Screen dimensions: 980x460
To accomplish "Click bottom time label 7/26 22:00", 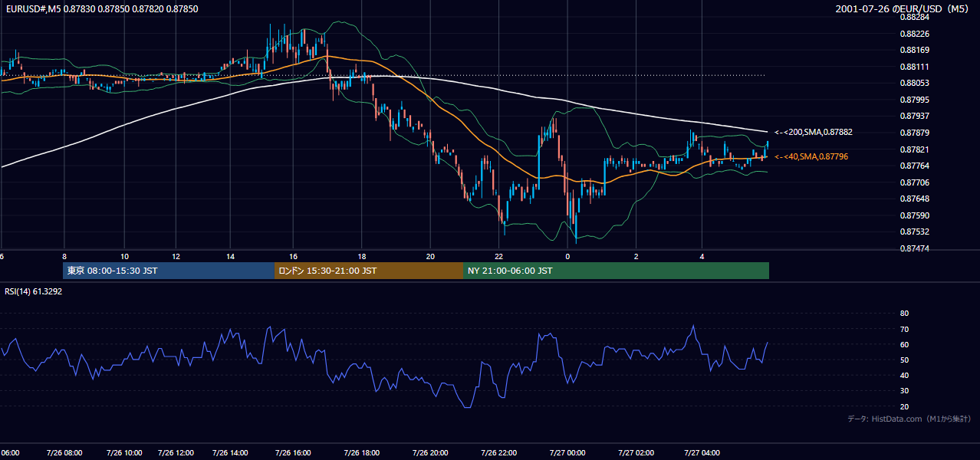I will [498, 452].
